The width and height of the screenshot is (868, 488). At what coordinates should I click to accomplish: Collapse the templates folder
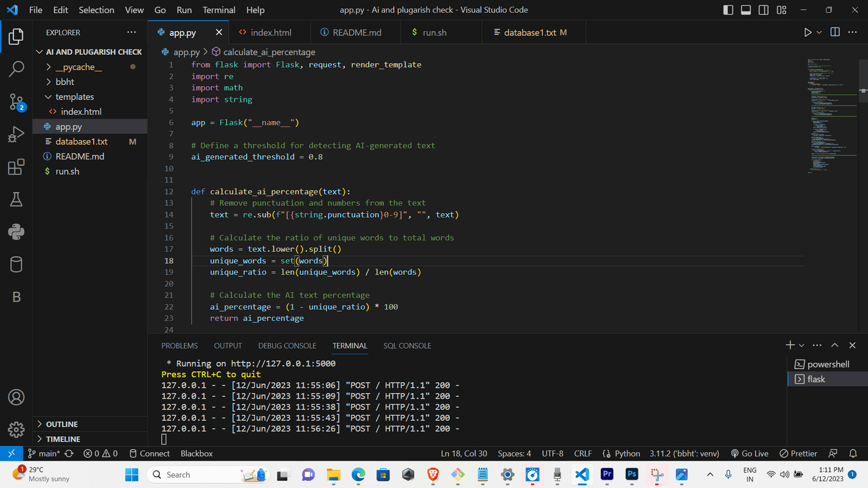tap(90, 97)
